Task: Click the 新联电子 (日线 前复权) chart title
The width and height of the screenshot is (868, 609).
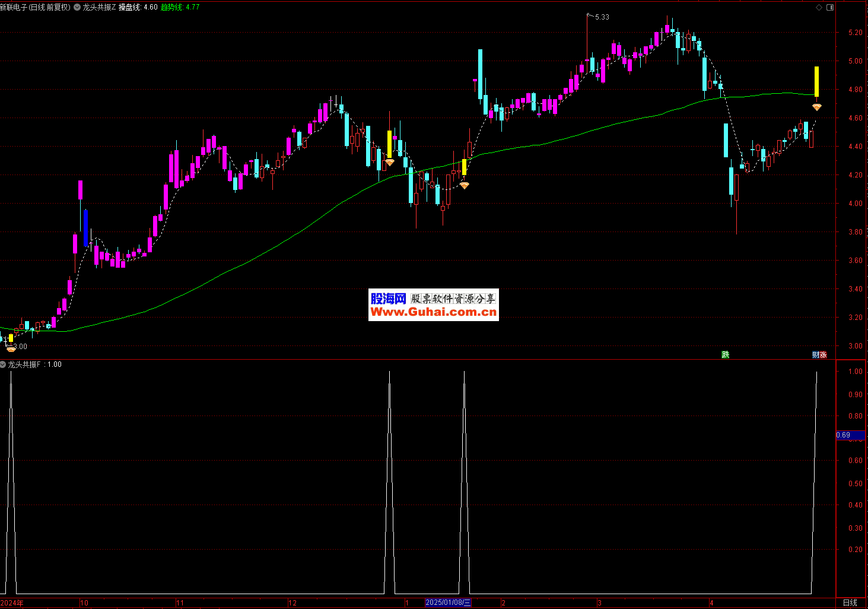Action: (35, 7)
